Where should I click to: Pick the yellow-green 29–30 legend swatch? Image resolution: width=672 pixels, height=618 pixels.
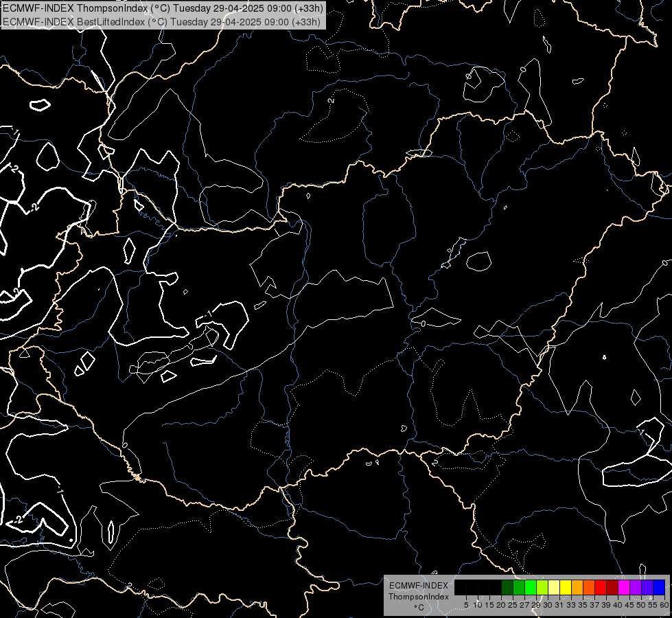[542, 587]
